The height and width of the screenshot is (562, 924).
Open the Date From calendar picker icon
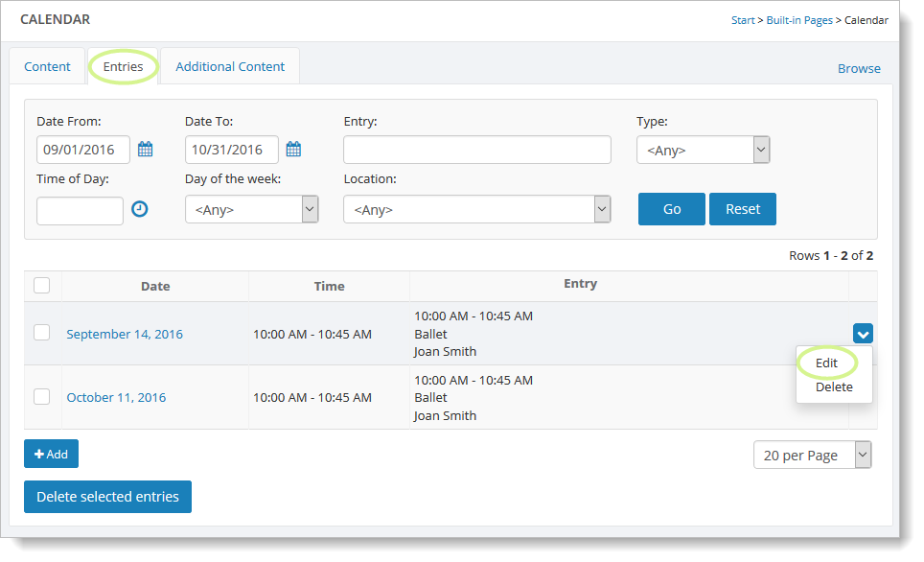point(146,150)
